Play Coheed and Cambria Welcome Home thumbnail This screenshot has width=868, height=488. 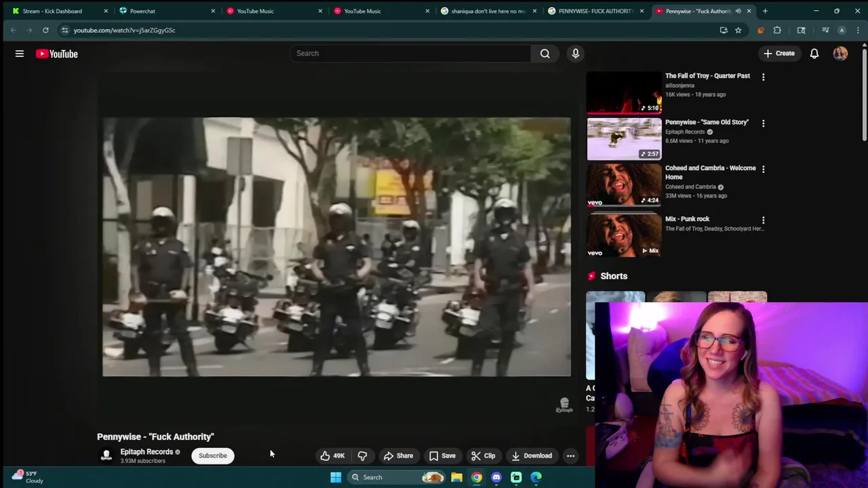pos(624,185)
